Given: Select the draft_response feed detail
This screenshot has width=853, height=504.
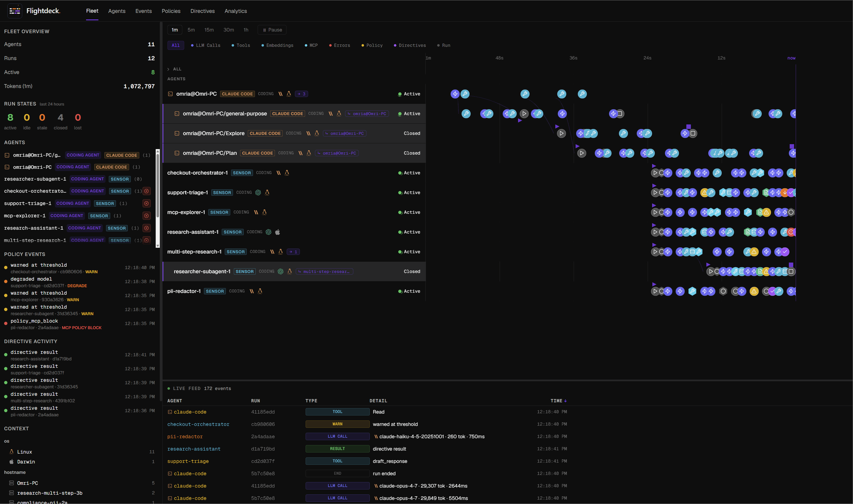Looking at the screenshot, I should pyautogui.click(x=390, y=461).
